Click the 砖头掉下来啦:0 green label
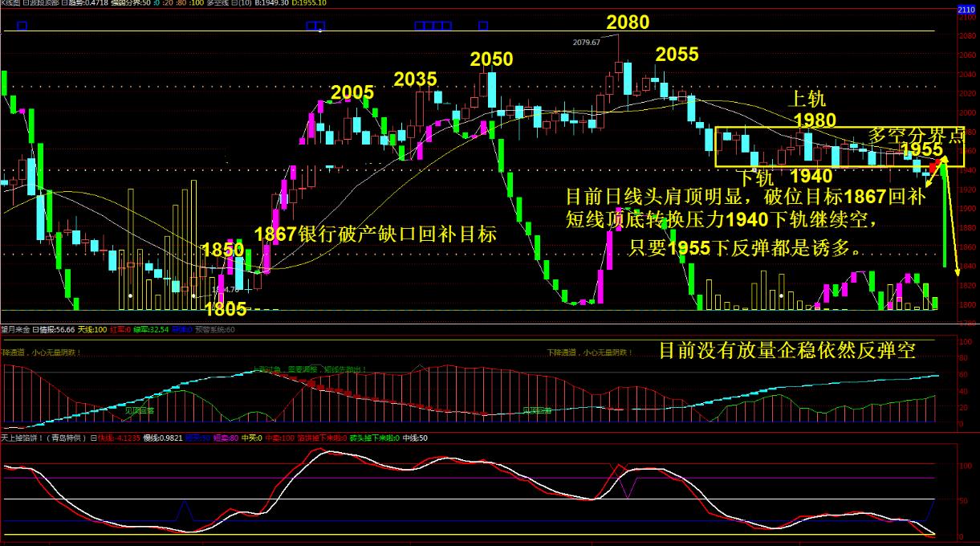980x546 pixels. (x=376, y=438)
